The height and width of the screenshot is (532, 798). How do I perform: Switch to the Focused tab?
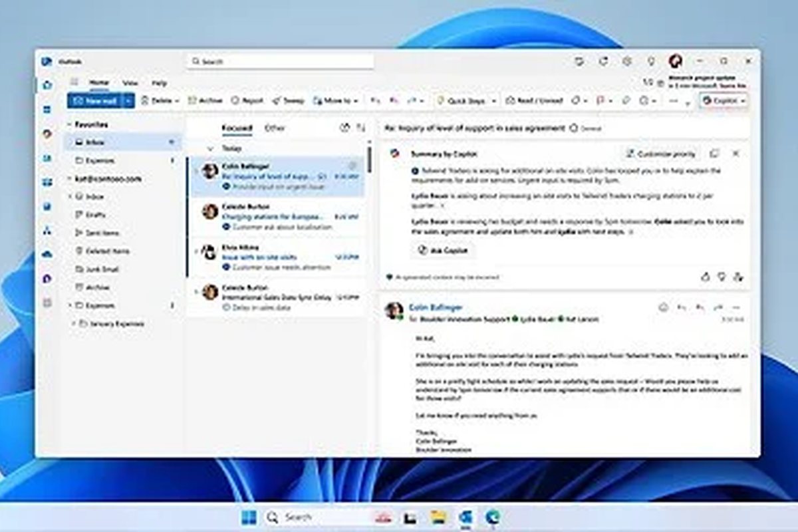[x=237, y=128]
